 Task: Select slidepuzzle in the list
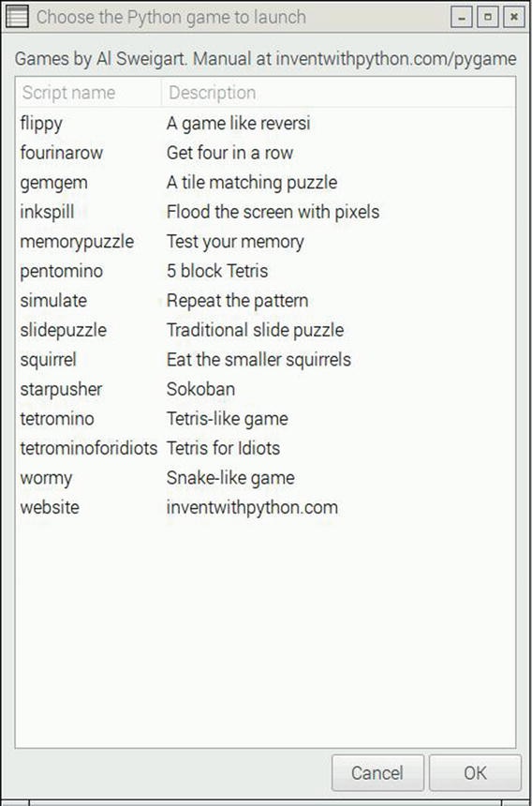click(x=265, y=330)
